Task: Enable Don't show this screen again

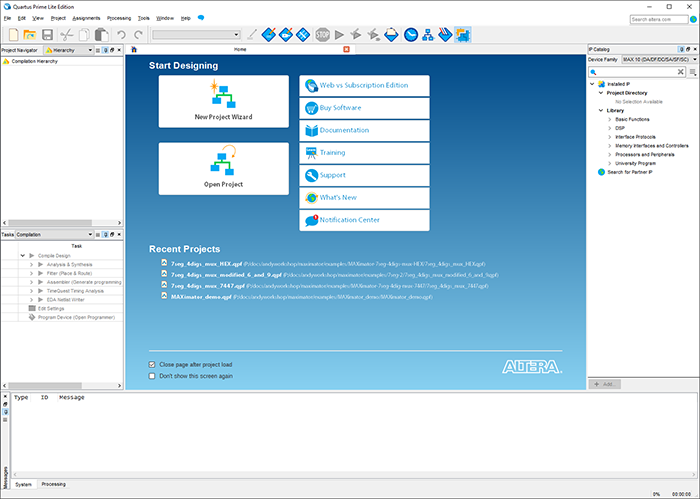Action: pos(152,376)
